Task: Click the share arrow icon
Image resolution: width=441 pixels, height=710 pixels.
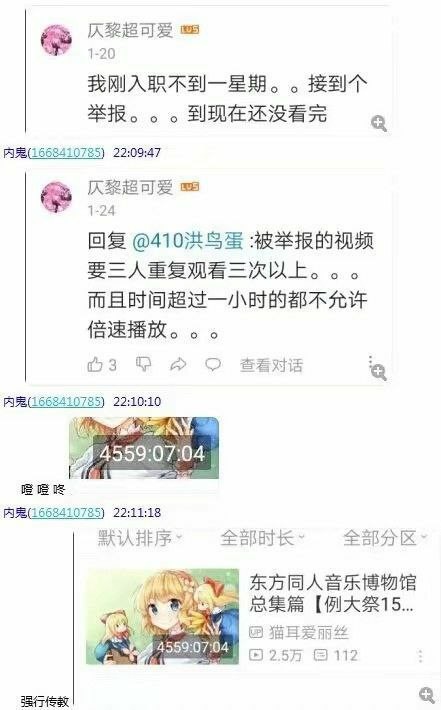Action: click(178, 364)
